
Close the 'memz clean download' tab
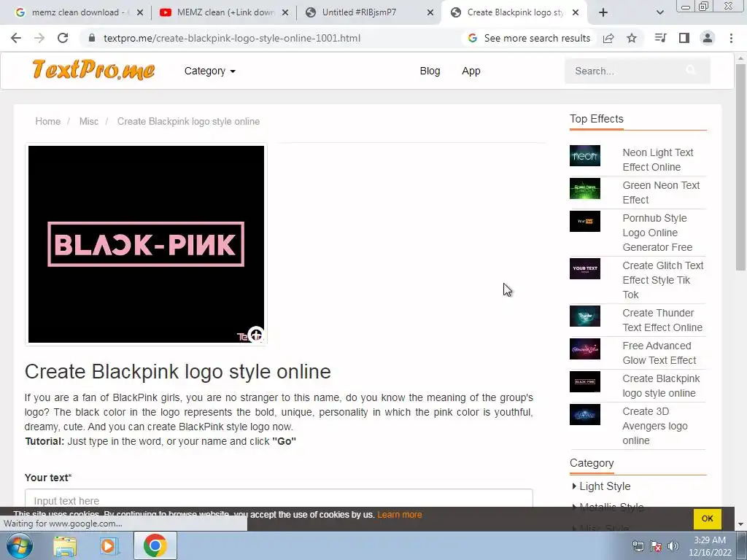pos(140,12)
